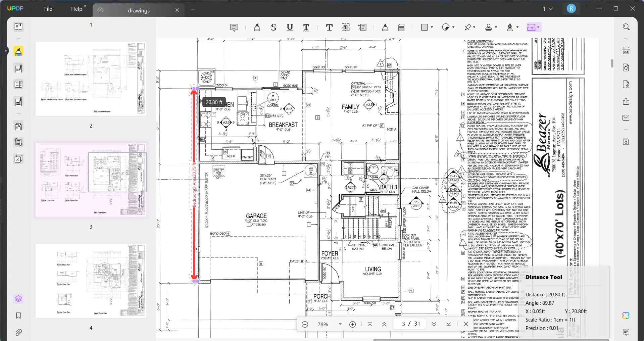Viewport: 644px width, 341px height.
Task: Zoom out with minus button
Action: 305,324
